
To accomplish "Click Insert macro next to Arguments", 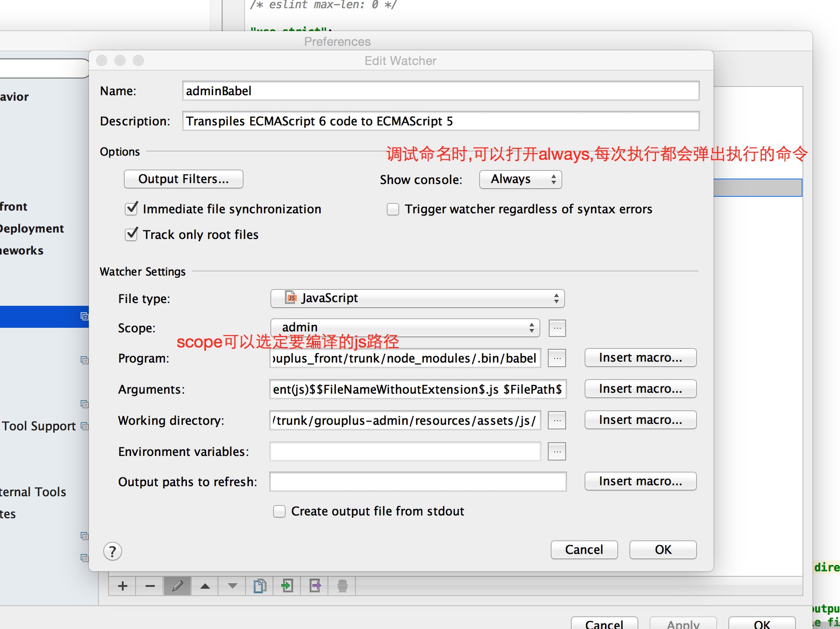I will pyautogui.click(x=640, y=389).
